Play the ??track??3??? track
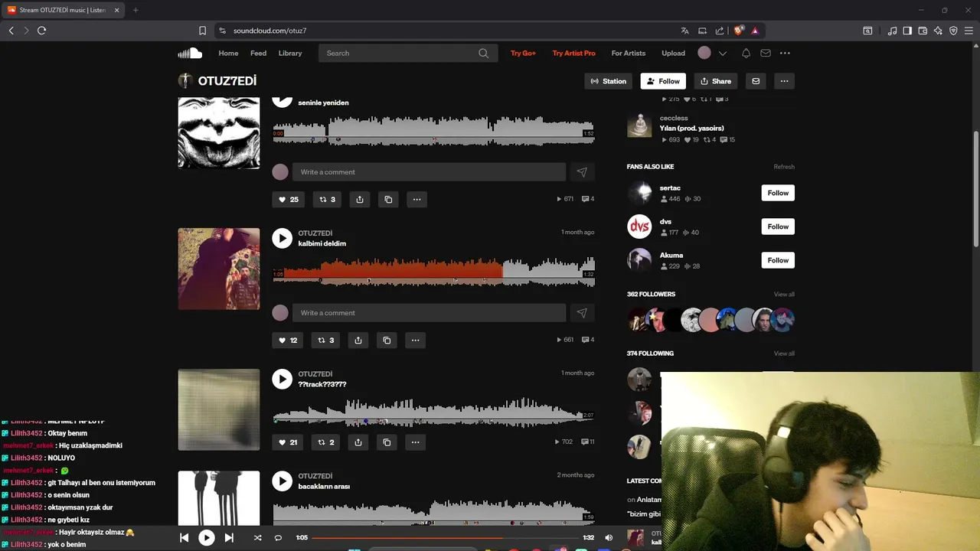The width and height of the screenshot is (980, 551). [282, 379]
